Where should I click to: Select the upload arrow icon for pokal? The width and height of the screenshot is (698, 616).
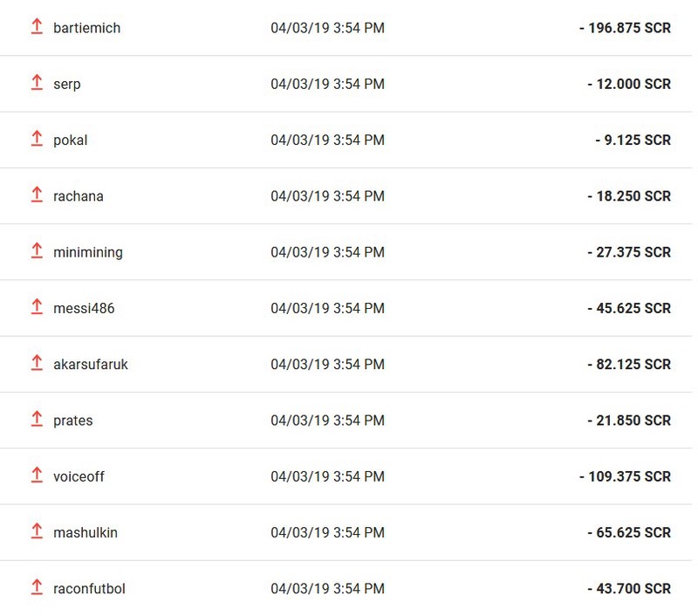pyautogui.click(x=37, y=139)
